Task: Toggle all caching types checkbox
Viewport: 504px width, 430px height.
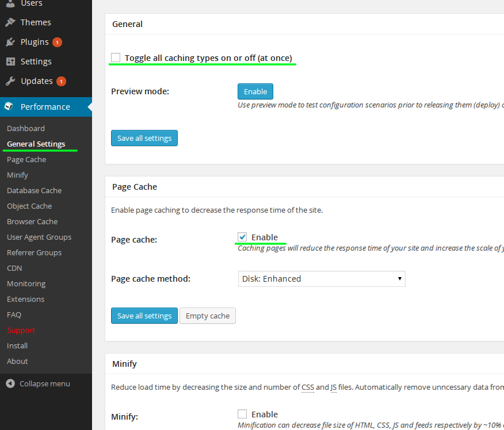Action: (x=116, y=57)
